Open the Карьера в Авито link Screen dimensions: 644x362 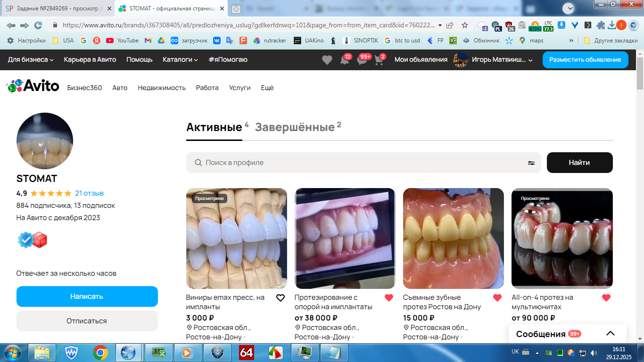coord(90,60)
